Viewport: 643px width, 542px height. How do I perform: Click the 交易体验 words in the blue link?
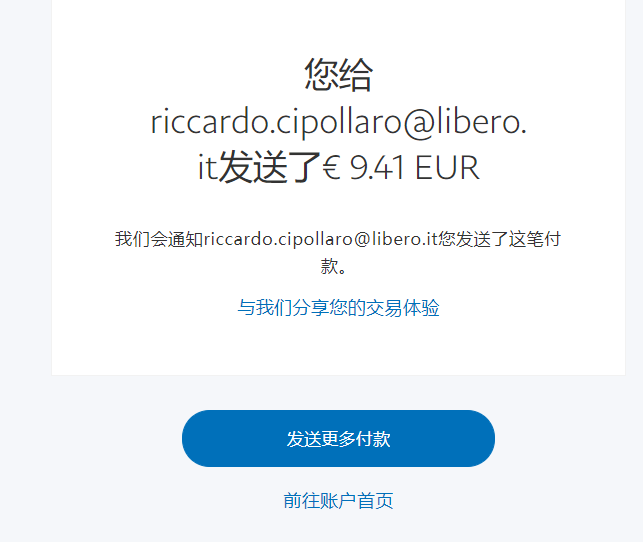[403, 307]
